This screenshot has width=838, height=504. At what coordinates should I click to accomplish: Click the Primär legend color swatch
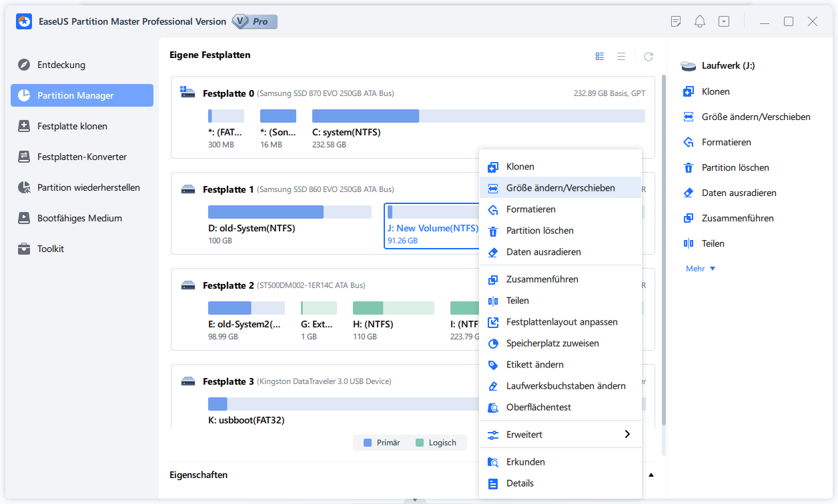[x=367, y=443]
